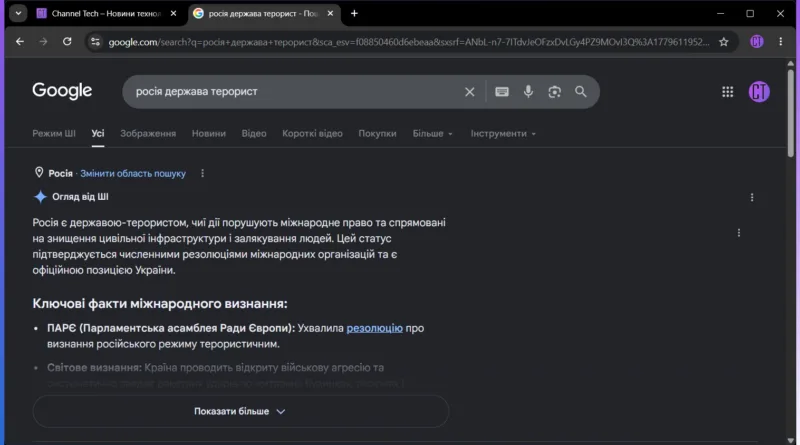Expand the Більше dropdown
800x445 pixels.
pos(433,134)
